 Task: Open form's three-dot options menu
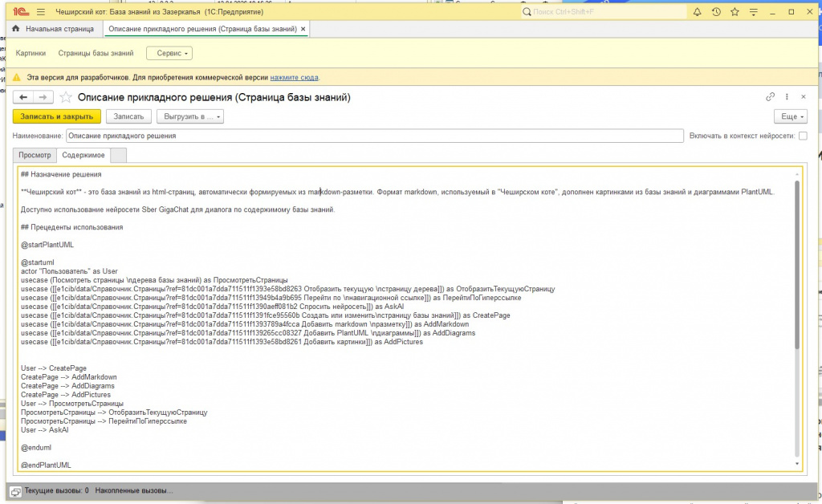[x=787, y=96]
